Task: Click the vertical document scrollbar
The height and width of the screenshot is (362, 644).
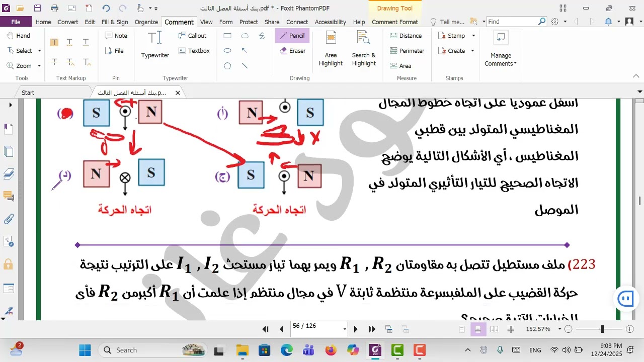Action: click(640, 201)
